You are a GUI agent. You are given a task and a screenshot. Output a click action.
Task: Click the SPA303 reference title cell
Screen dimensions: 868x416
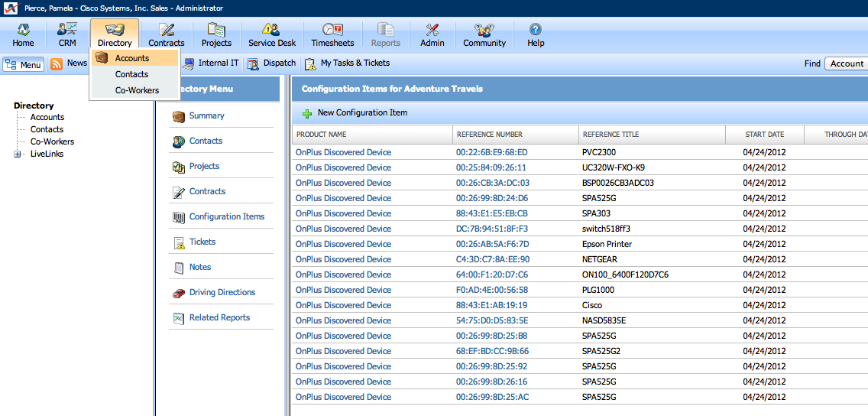(596, 213)
